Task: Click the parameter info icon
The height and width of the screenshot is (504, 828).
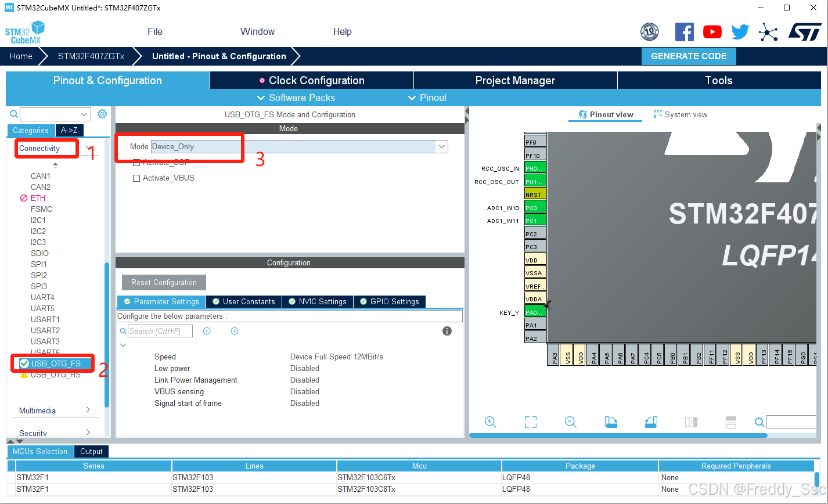Action: tap(447, 331)
